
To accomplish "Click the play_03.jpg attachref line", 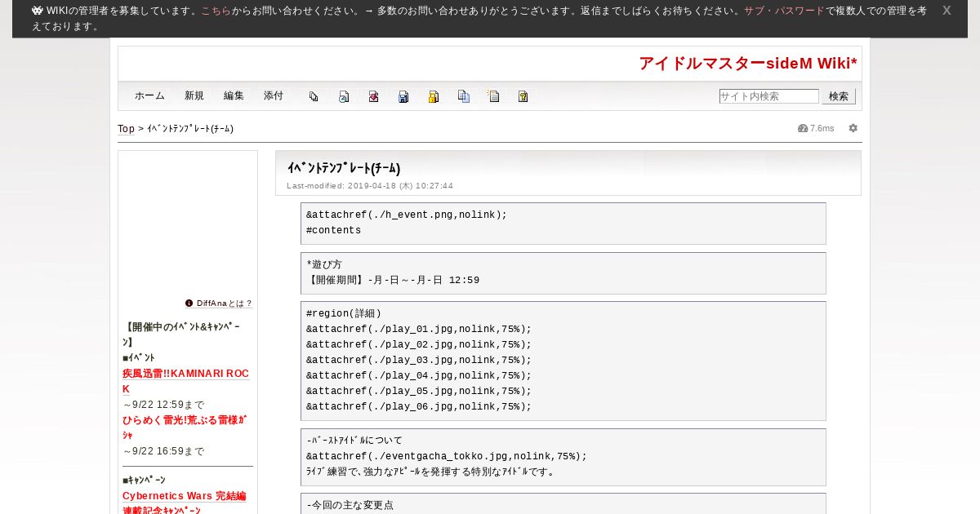I will tap(419, 360).
